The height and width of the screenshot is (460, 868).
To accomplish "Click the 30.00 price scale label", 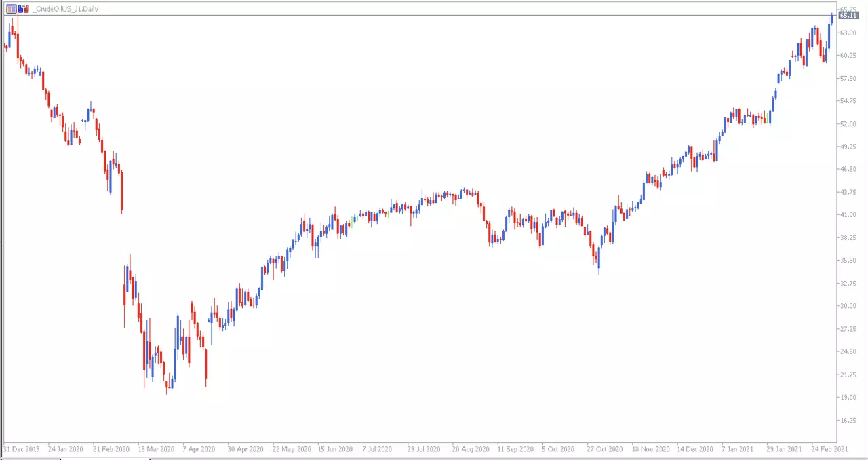I will tap(847, 306).
